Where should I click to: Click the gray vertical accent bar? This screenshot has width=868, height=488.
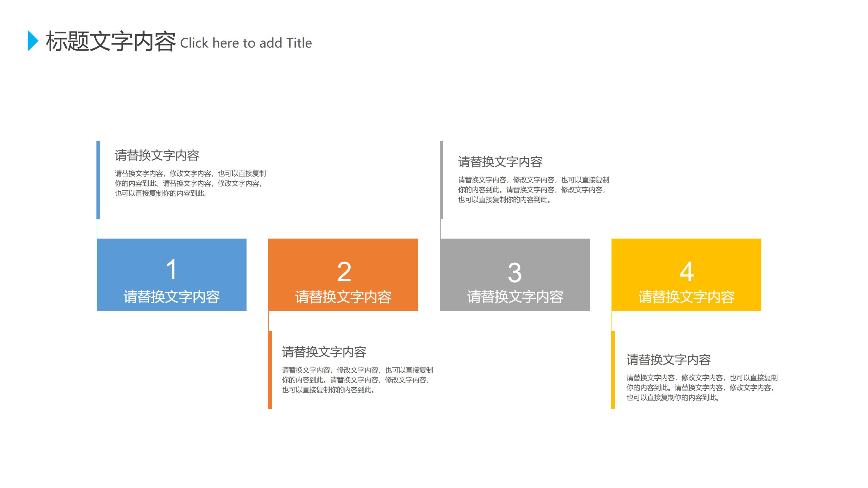(x=442, y=180)
